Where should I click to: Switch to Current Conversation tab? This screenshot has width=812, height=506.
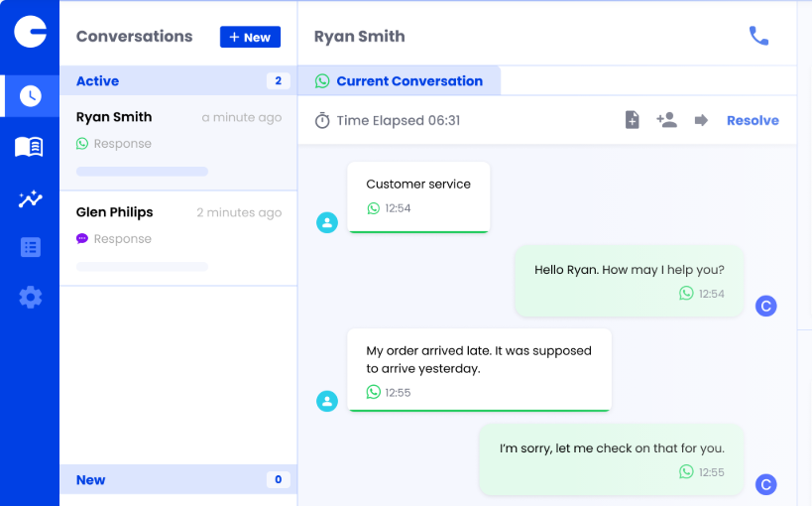[x=400, y=81]
